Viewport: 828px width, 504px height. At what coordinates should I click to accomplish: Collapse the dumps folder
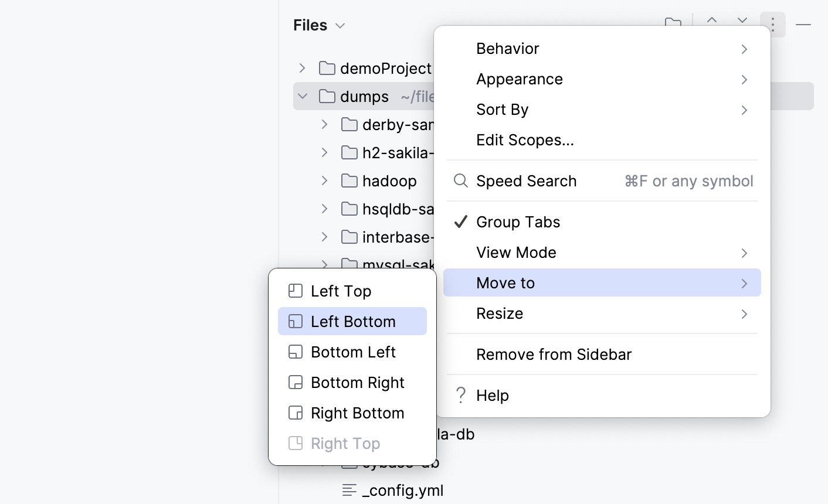click(x=302, y=96)
